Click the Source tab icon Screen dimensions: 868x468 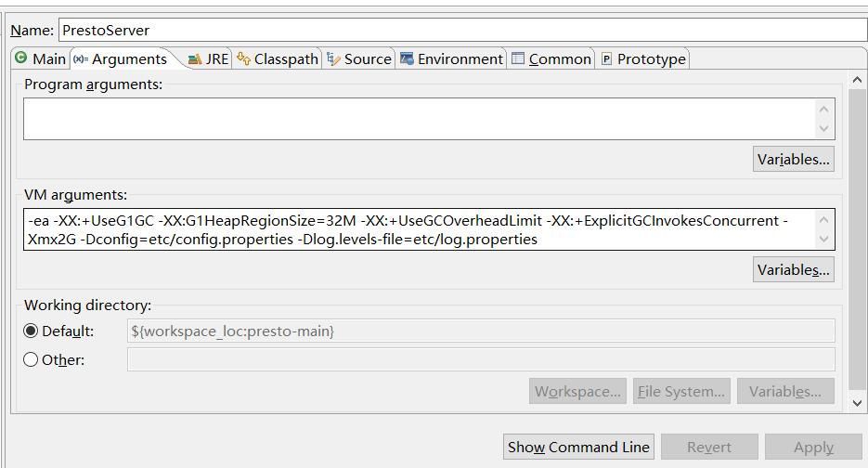pyautogui.click(x=333, y=58)
